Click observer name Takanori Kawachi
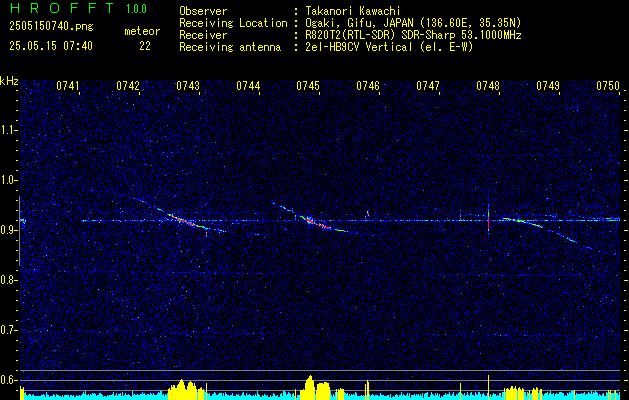Screen dimensions: 629x400 [x=352, y=12]
